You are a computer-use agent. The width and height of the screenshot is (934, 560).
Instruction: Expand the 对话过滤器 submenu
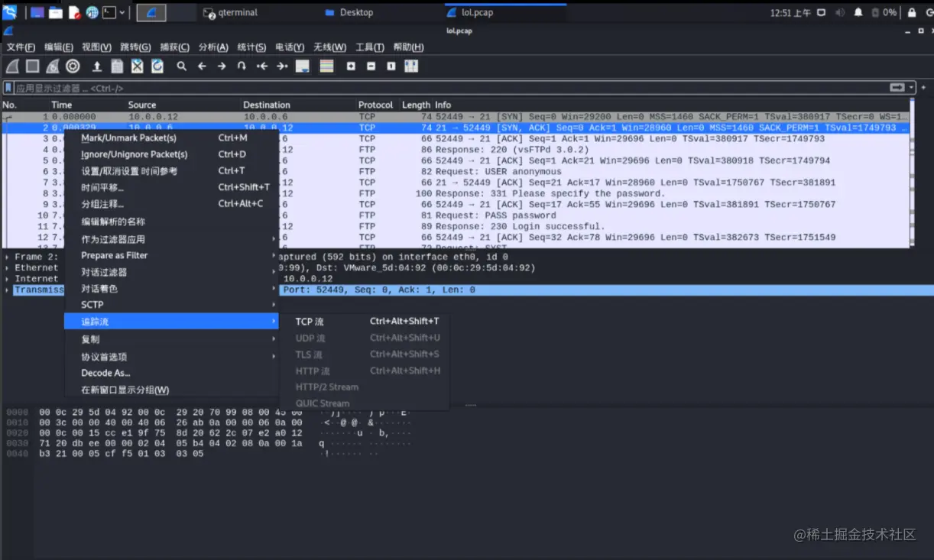point(171,272)
